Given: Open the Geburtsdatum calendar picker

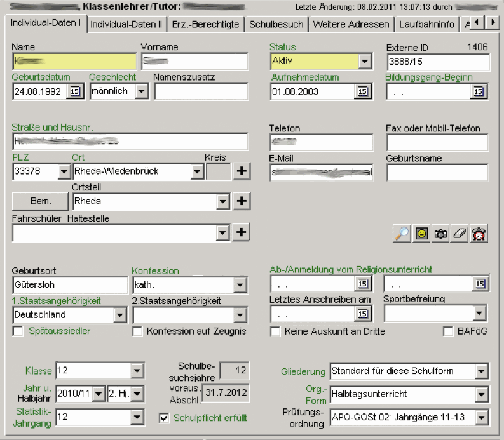Looking at the screenshot, I should point(75,91).
